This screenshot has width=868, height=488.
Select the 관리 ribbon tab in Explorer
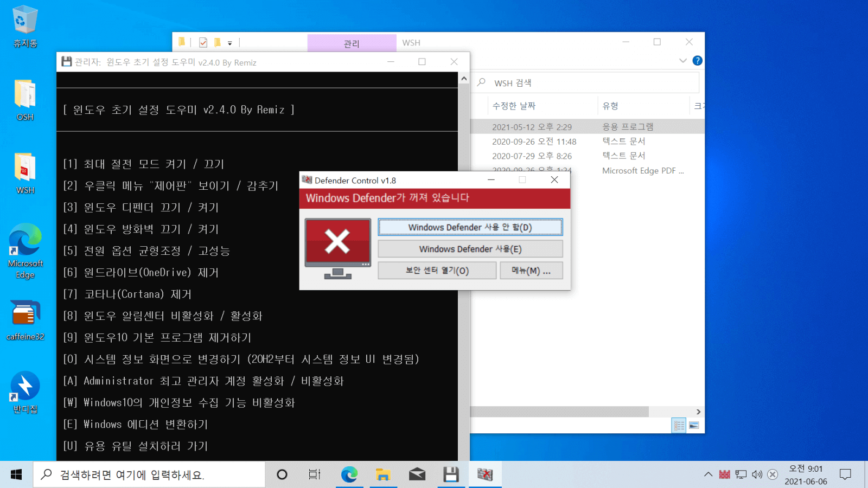[352, 43]
